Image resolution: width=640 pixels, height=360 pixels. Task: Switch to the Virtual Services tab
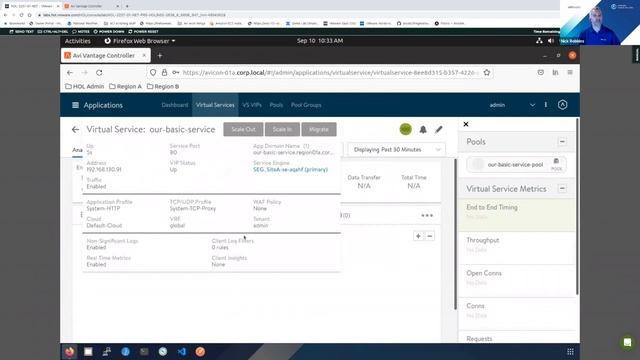click(215, 105)
